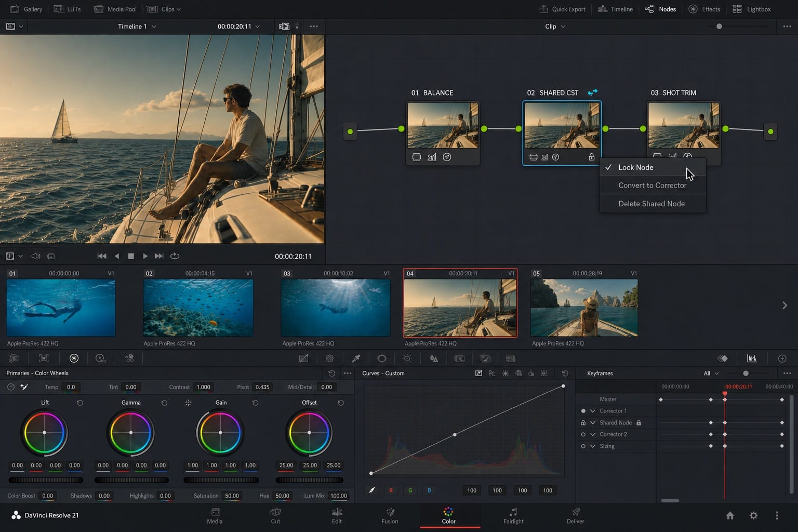The image size is (798, 532).
Task: Switch to the Edit page tab
Action: coord(337,516)
